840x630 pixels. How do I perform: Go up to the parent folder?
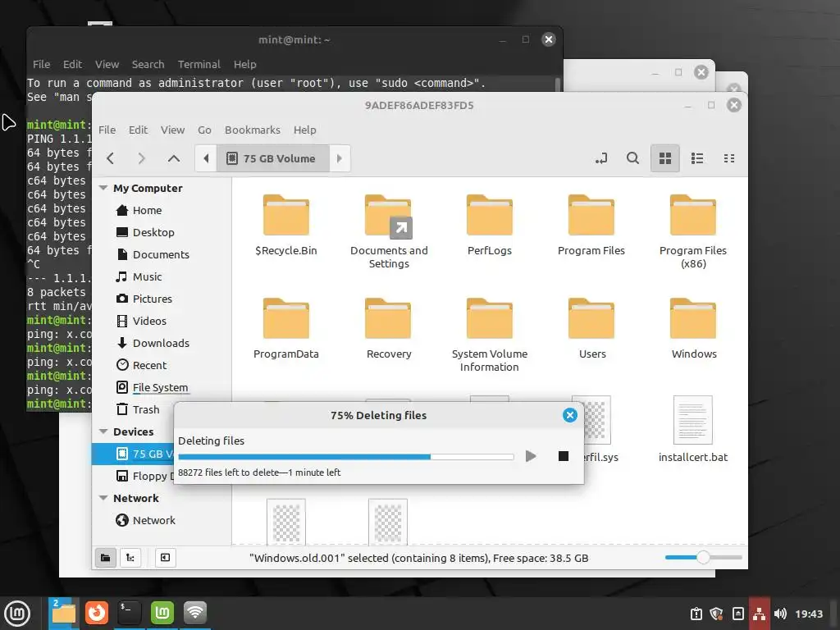[174, 158]
